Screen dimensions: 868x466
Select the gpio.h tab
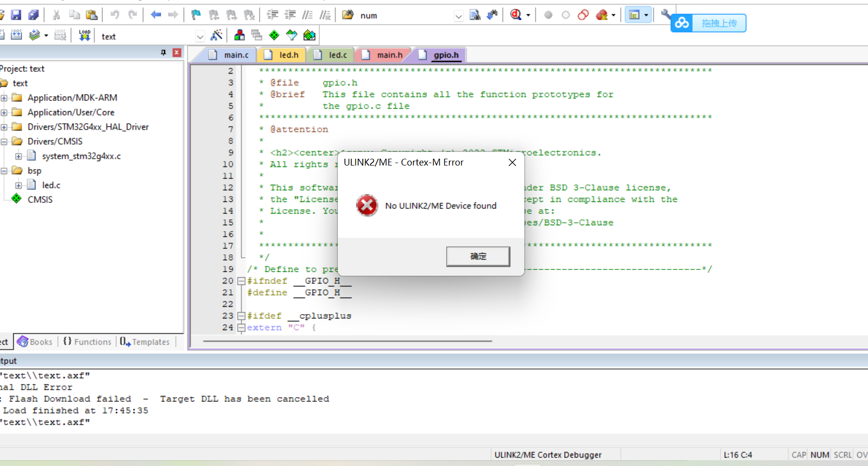(439, 55)
